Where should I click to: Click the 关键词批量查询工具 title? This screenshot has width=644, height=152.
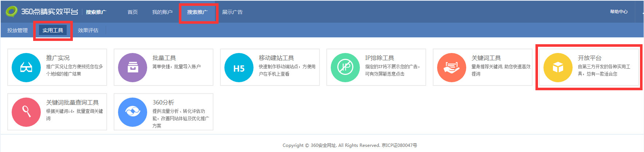(x=72, y=103)
